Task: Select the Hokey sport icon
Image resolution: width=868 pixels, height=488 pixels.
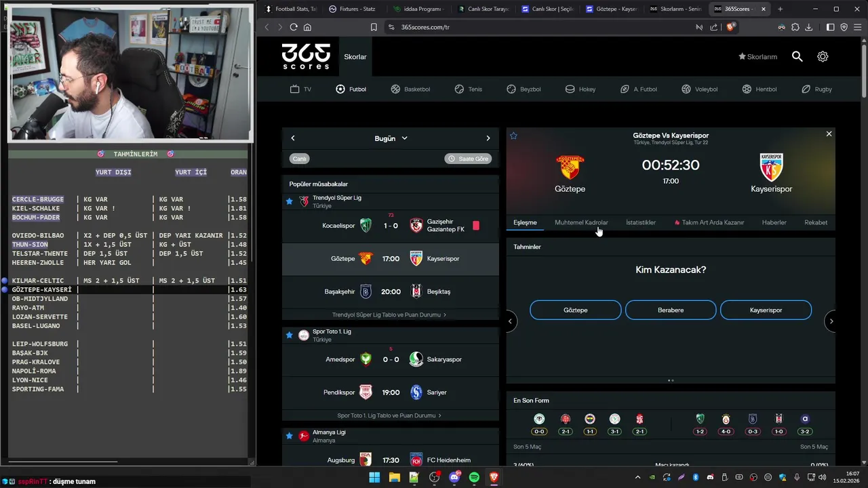Action: click(x=570, y=89)
